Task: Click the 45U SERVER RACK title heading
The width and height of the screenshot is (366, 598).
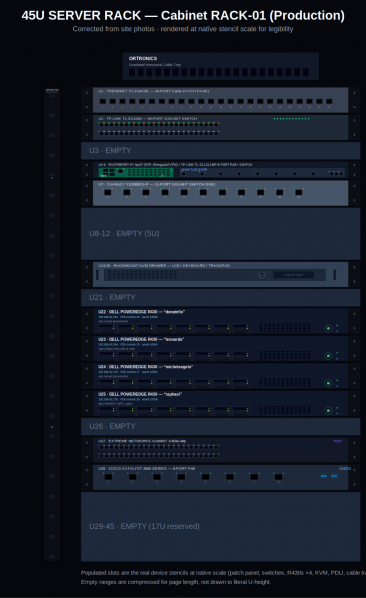Action: [x=183, y=15]
